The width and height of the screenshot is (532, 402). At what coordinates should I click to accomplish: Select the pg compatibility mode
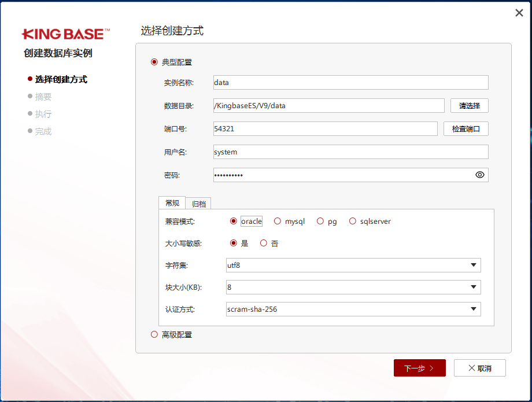320,221
